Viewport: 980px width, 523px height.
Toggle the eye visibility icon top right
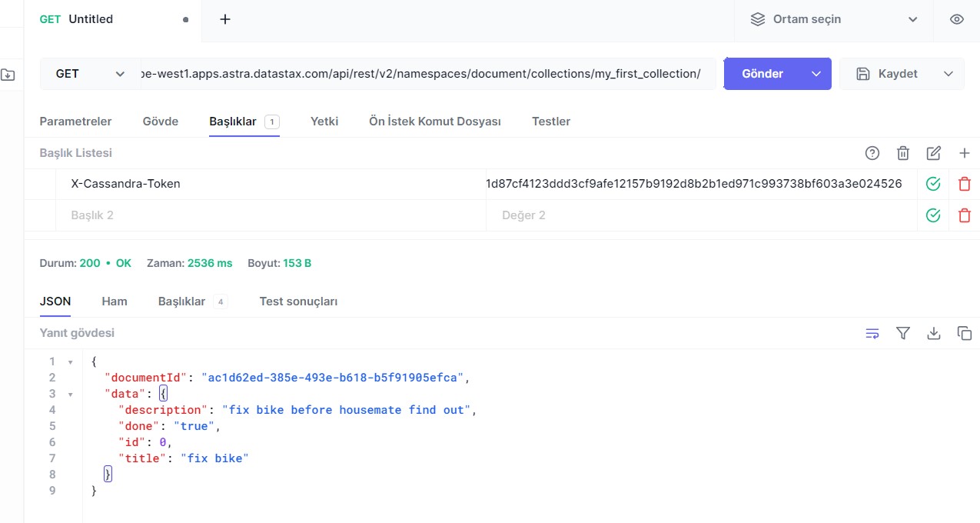[x=956, y=18]
